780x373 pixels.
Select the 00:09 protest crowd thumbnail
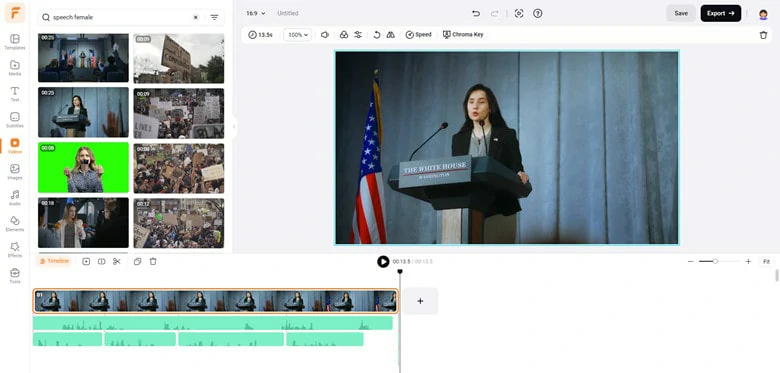179,113
